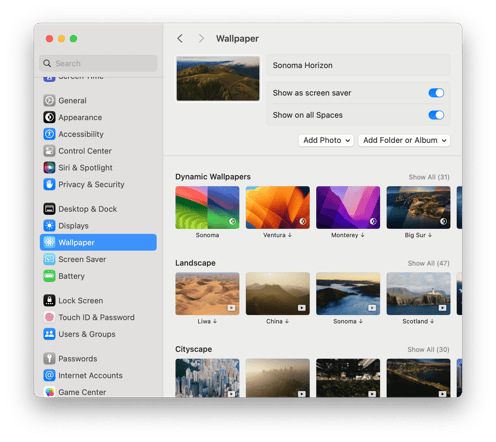The image size is (496, 442).
Task: Go back using the left chevron
Action: (180, 39)
